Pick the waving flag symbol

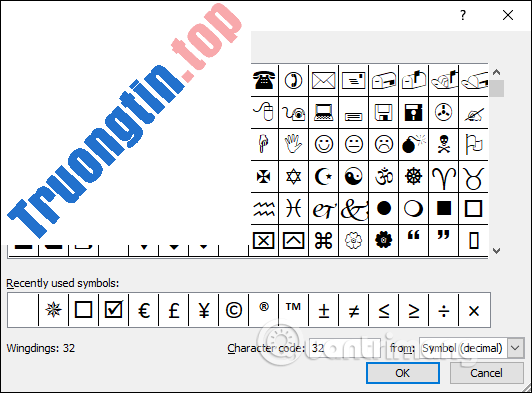point(474,144)
